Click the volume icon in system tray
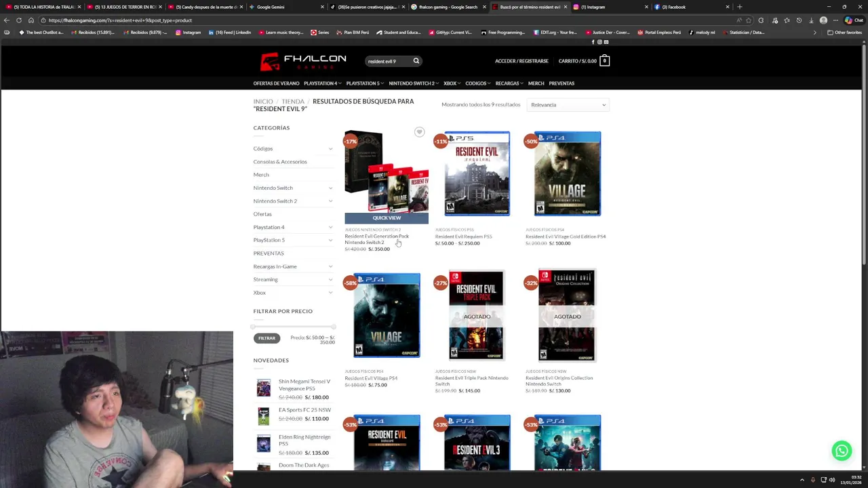 (832, 480)
